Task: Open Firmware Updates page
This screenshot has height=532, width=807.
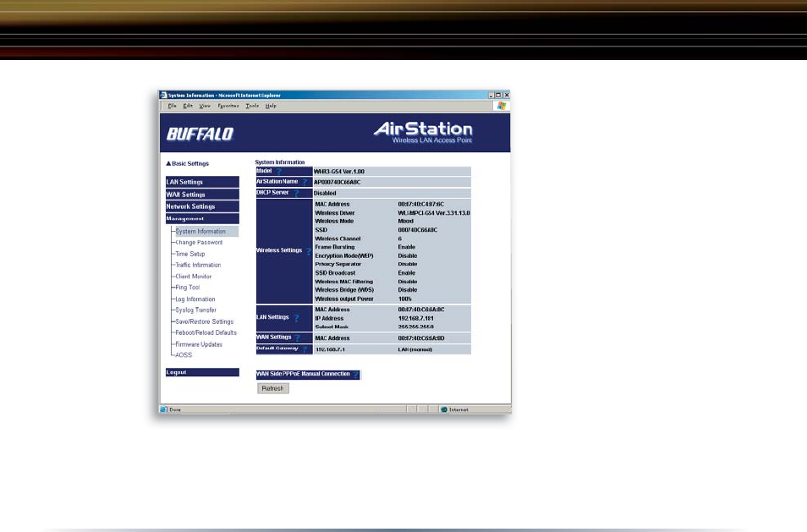Action: click(x=199, y=344)
